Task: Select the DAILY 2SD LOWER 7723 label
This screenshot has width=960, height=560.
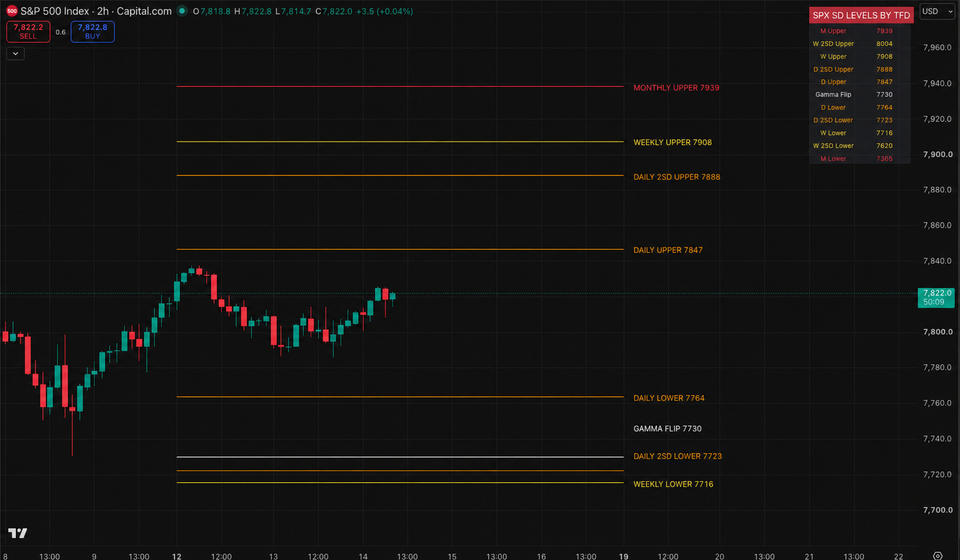Action: point(677,456)
